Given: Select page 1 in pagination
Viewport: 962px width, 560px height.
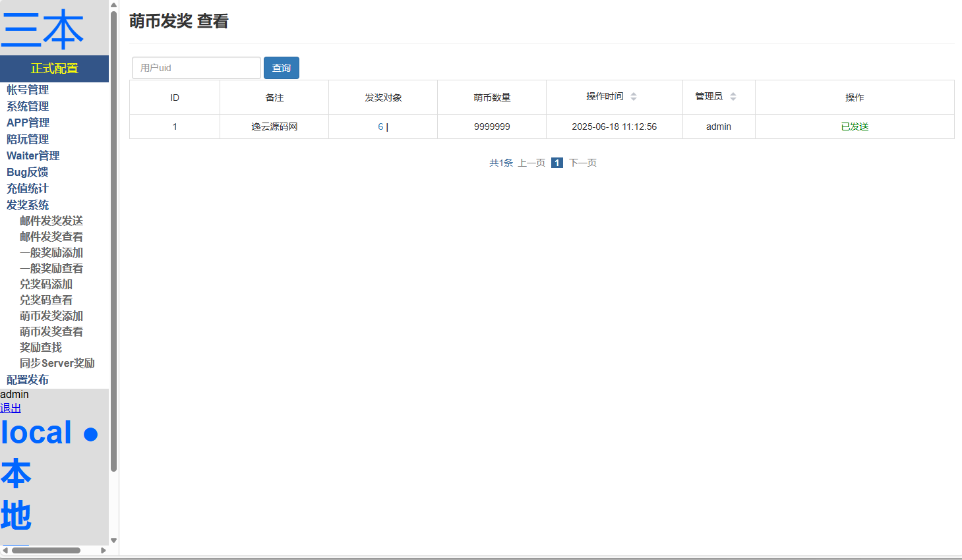Looking at the screenshot, I should (557, 163).
